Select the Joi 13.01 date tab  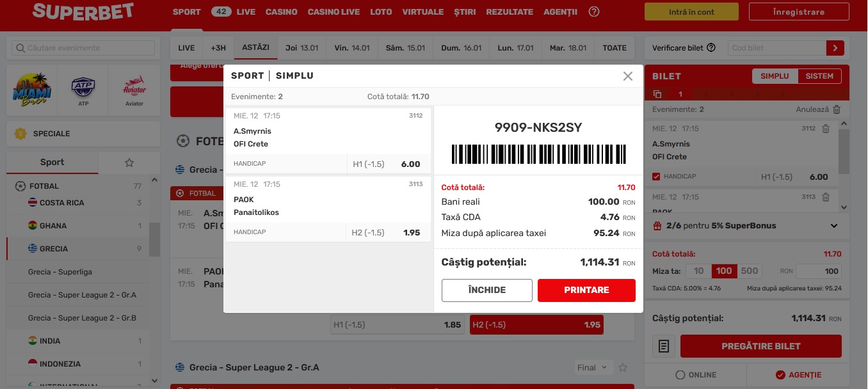[x=302, y=48]
